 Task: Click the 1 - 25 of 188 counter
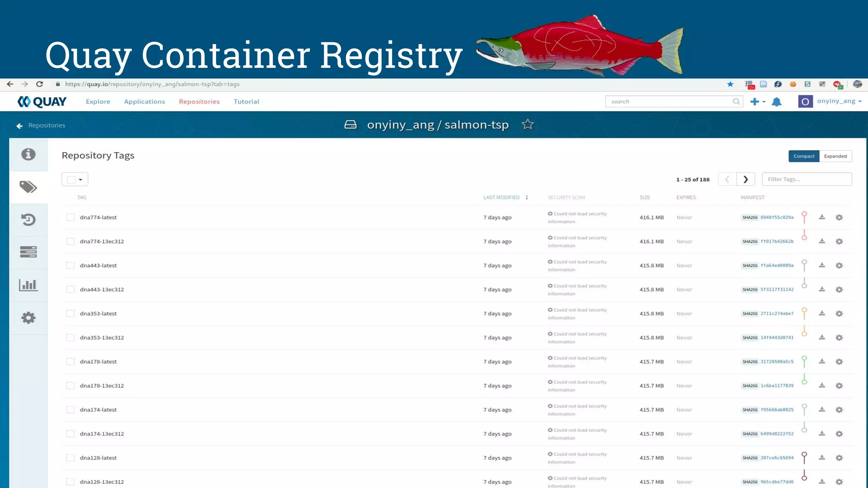693,180
